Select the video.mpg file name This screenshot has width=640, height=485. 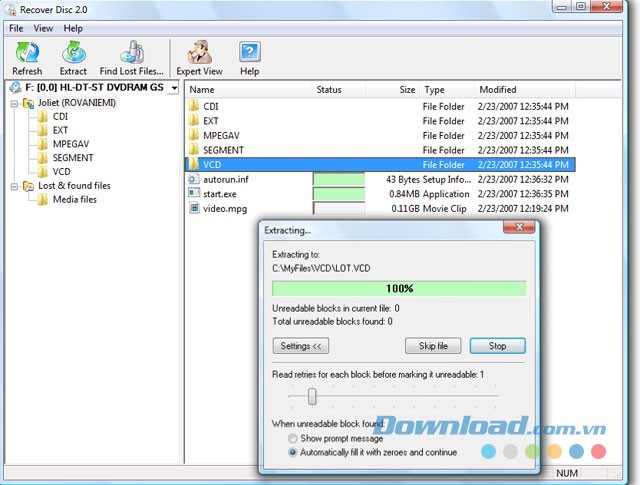(x=225, y=209)
